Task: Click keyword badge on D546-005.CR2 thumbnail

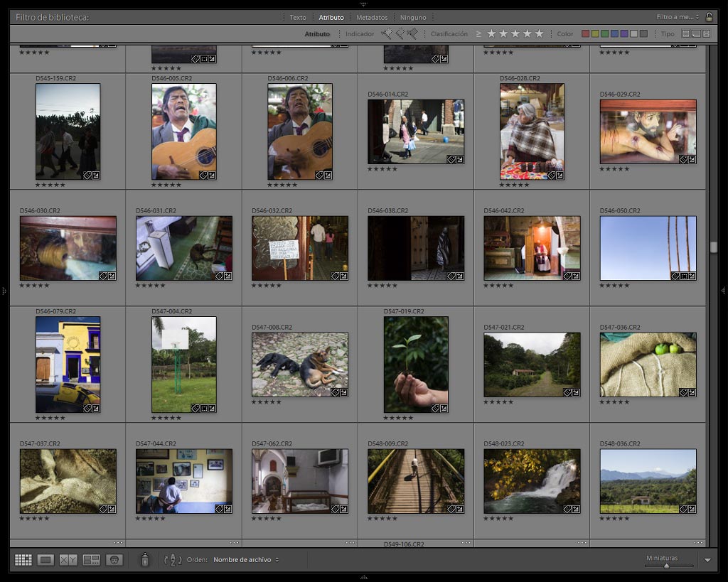Action: (x=203, y=175)
